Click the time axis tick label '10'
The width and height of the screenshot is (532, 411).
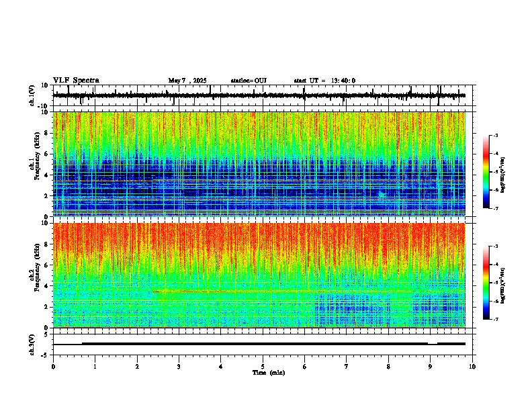[472, 367]
